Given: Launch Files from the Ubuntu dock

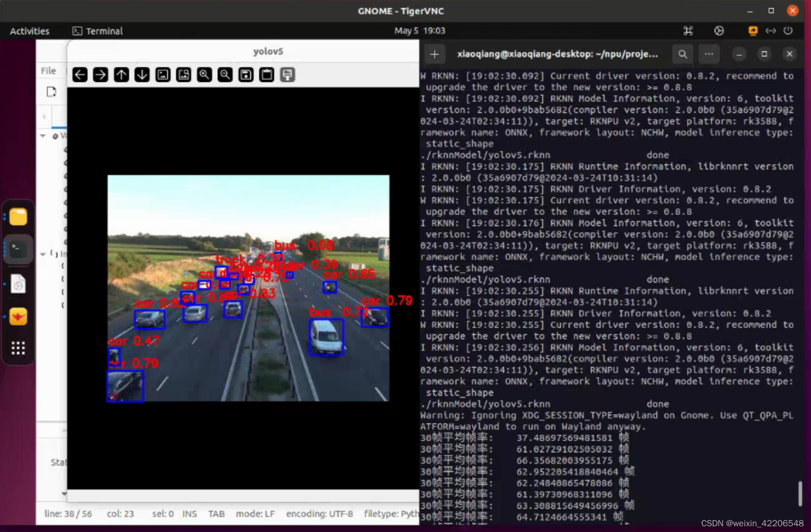Looking at the screenshot, I should pyautogui.click(x=18, y=217).
